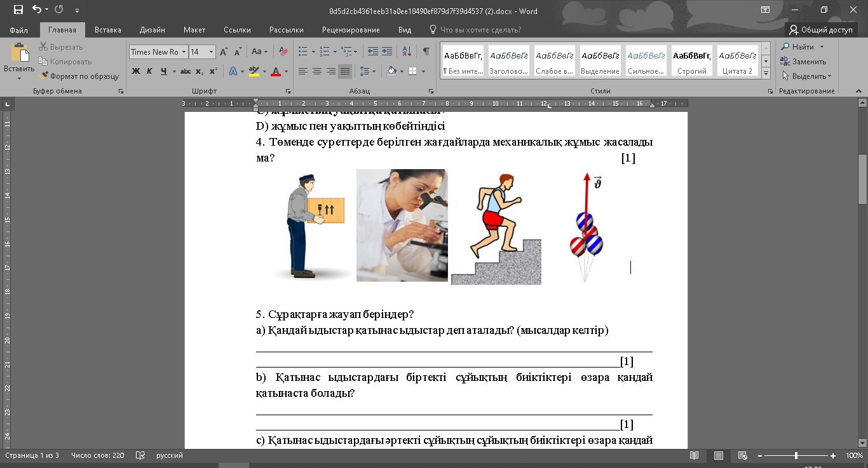The width and height of the screenshot is (868, 468).
Task: Click the Text Effects glowing A icon
Action: tap(233, 71)
